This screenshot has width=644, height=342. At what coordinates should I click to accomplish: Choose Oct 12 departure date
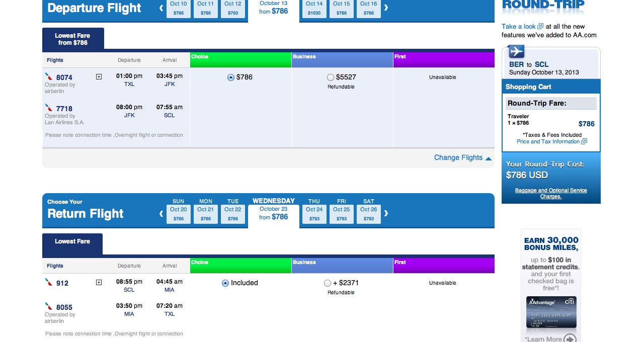pyautogui.click(x=233, y=9)
